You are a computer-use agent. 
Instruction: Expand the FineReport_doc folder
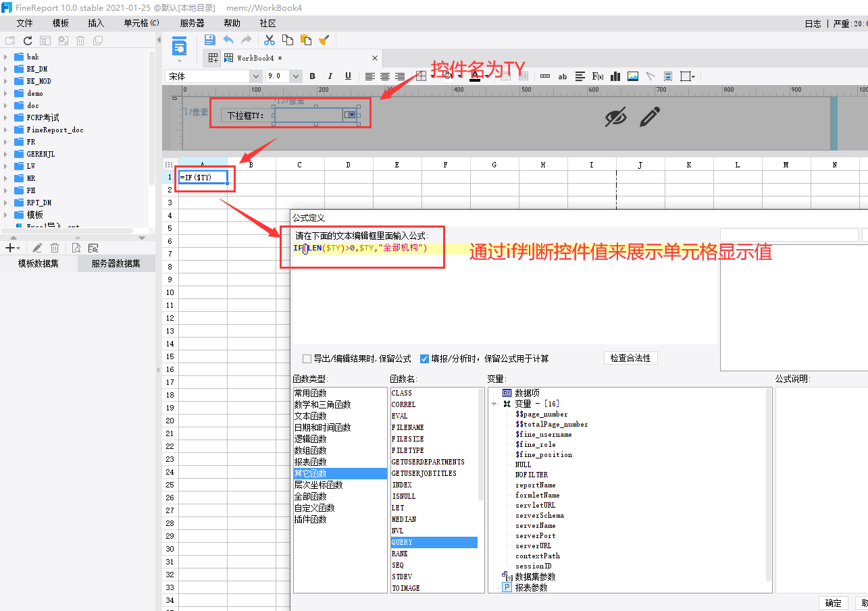[x=5, y=130]
